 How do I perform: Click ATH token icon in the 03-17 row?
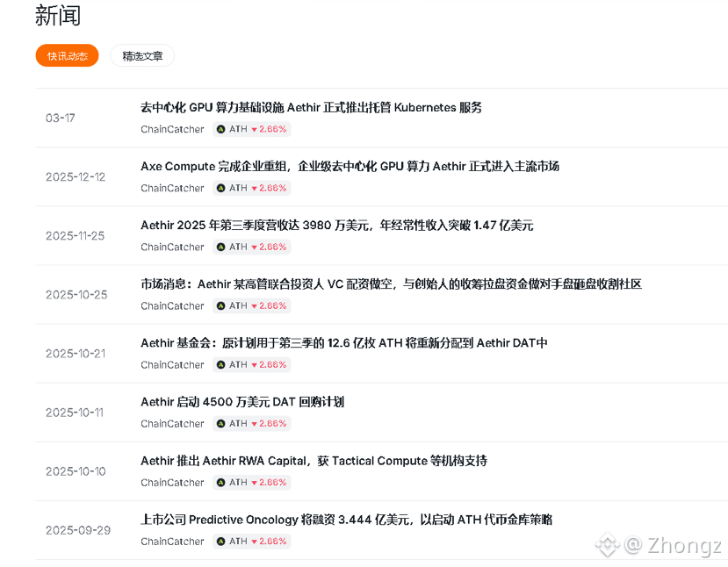click(221, 129)
